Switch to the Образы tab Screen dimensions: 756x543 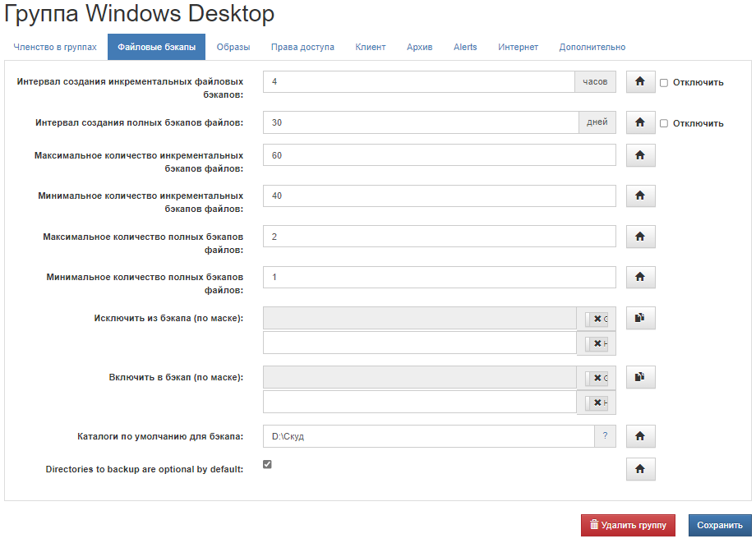[x=233, y=47]
